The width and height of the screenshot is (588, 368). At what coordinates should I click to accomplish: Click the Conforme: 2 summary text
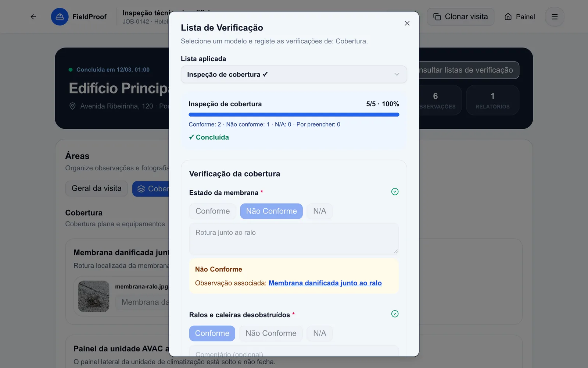[x=205, y=124]
